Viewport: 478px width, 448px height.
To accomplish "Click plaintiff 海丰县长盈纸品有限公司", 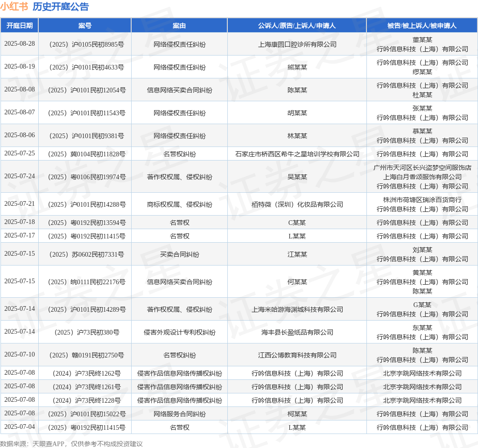I will click(297, 332).
